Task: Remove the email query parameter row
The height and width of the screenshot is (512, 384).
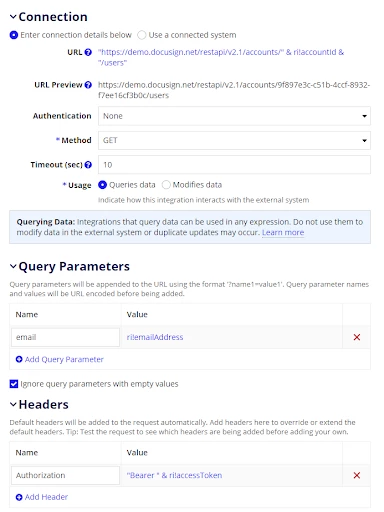Action: [357, 337]
